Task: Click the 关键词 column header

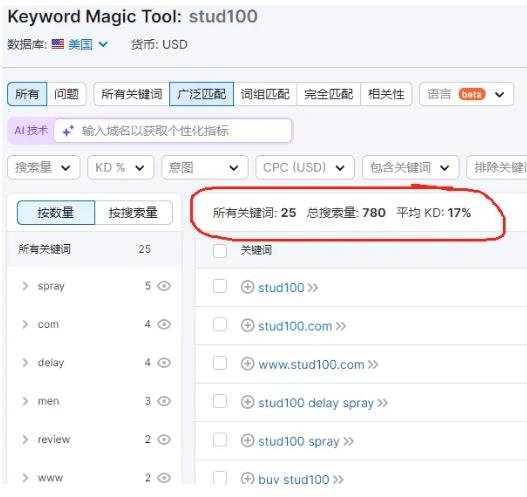Action: click(x=256, y=250)
